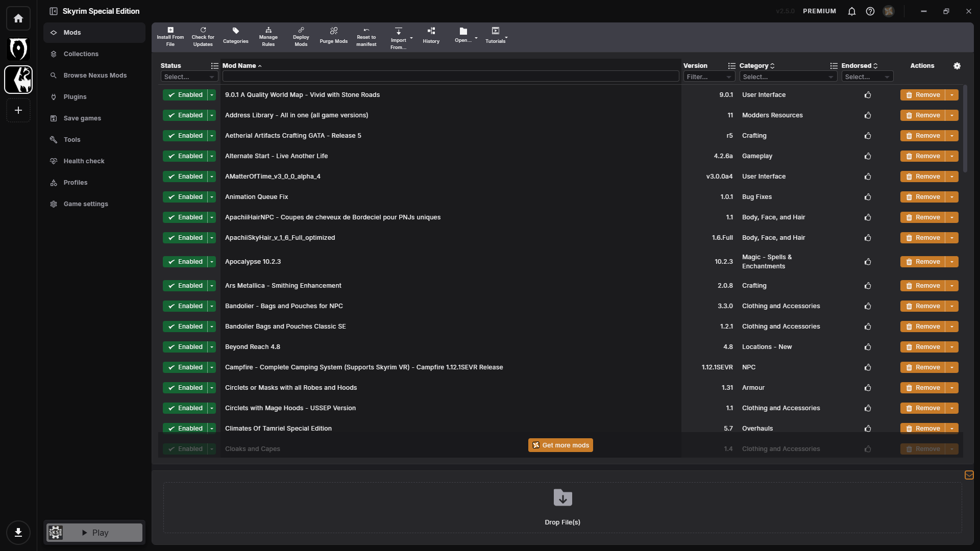Open the Health check page
This screenshot has height=551, width=980.
[x=94, y=161]
